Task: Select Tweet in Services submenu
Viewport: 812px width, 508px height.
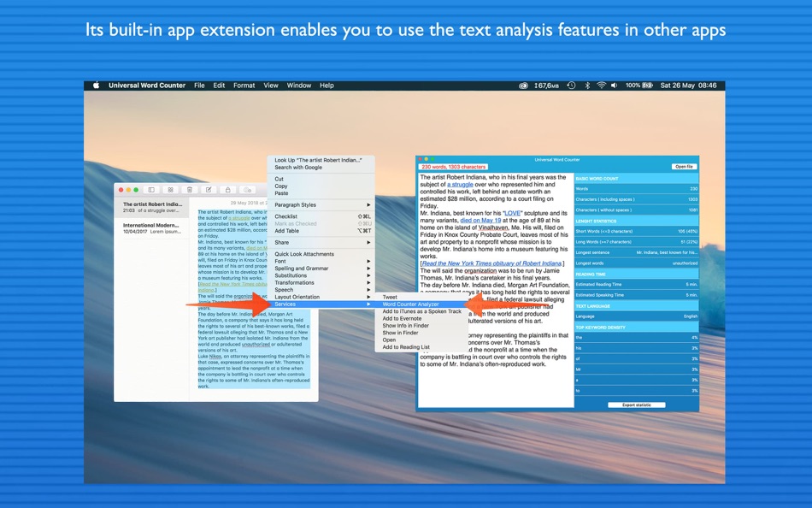Action: tap(421, 297)
